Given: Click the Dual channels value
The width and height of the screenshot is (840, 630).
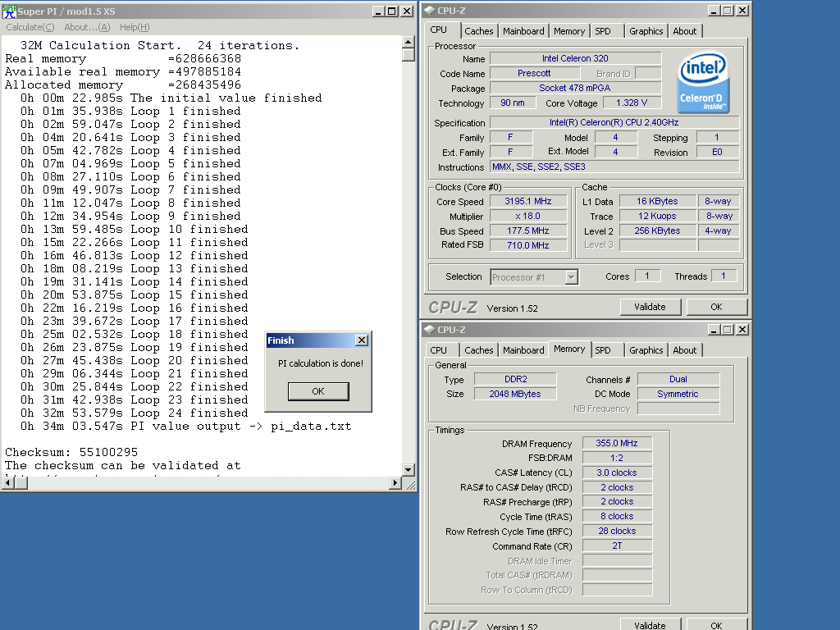Looking at the screenshot, I should coord(678,379).
